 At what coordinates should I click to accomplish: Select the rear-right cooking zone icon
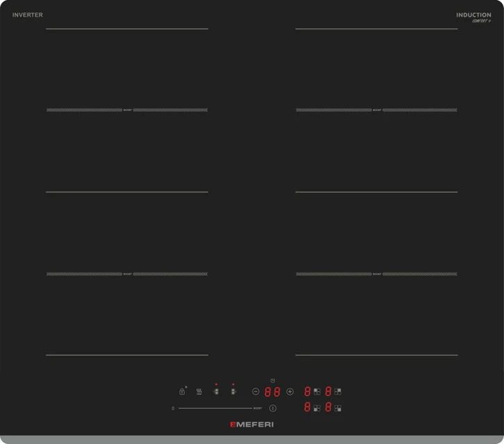click(x=337, y=391)
